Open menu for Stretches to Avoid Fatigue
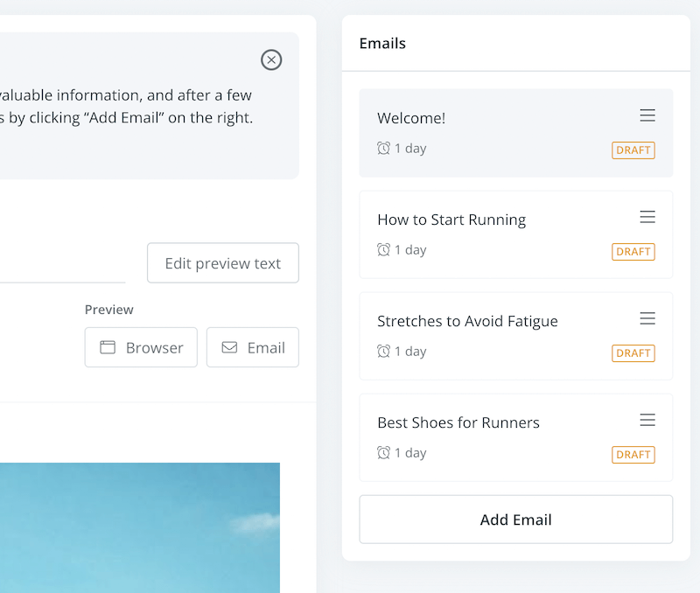Viewport: 700px width, 593px height. tap(647, 318)
